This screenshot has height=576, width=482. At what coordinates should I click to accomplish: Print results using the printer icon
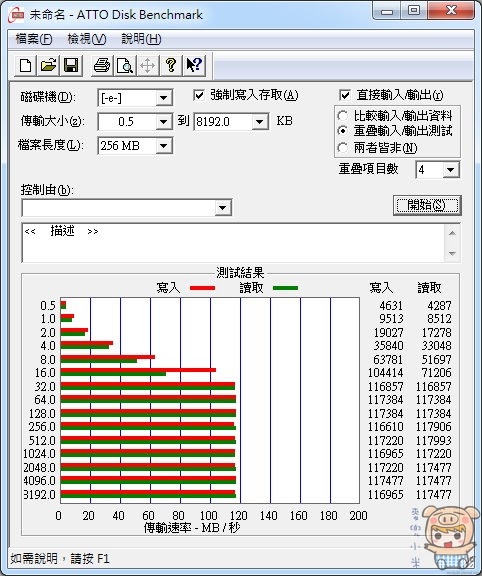click(x=102, y=66)
